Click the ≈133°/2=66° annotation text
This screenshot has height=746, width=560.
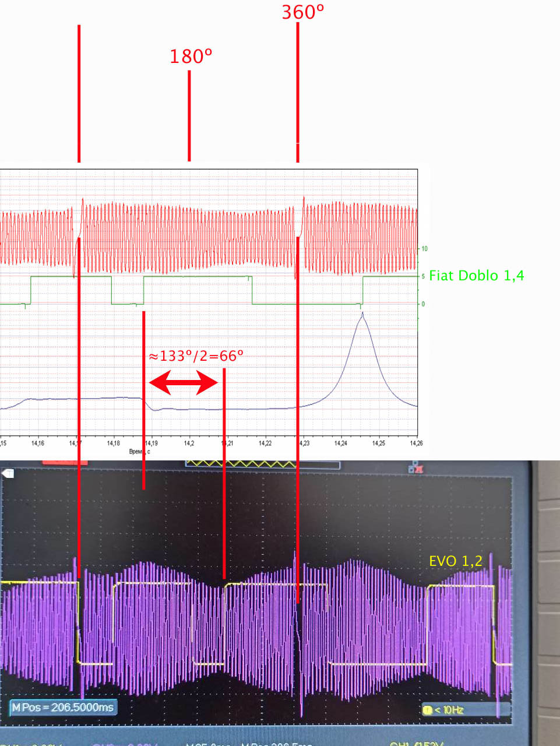[x=196, y=356]
